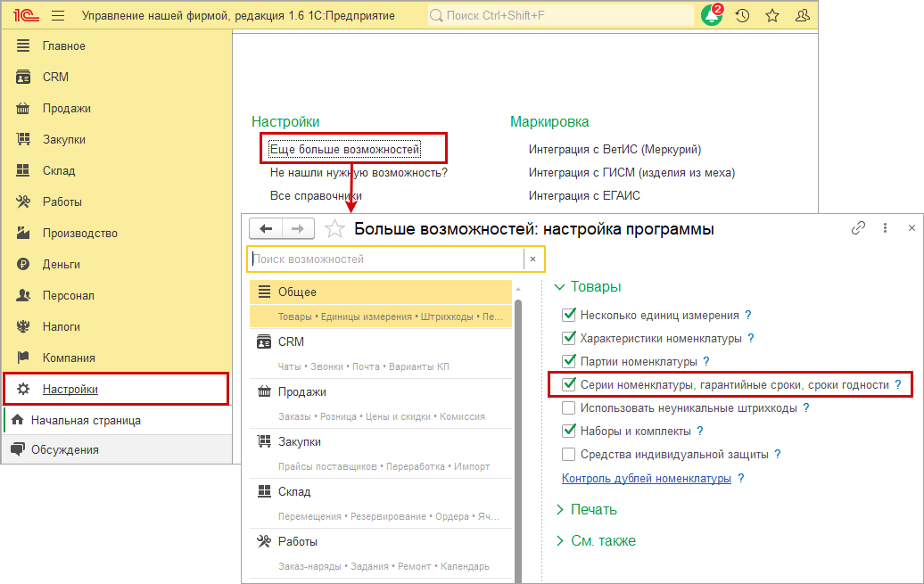Toggle Наборы и комплекты checkbox

569,431
